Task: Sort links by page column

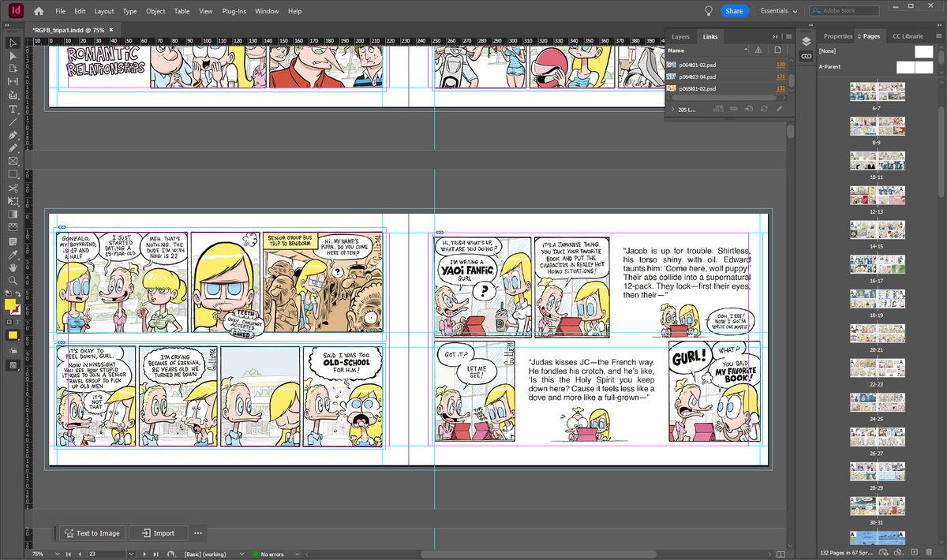Action: (x=778, y=50)
